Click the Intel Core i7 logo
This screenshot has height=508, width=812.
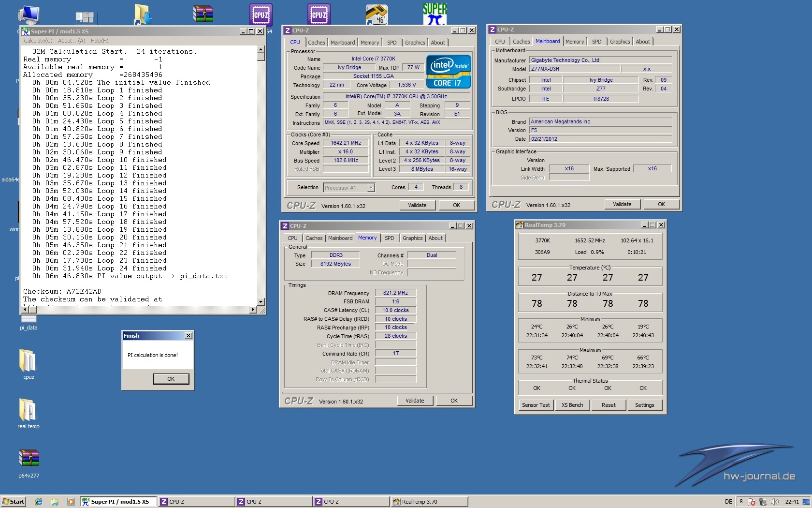[x=449, y=72]
